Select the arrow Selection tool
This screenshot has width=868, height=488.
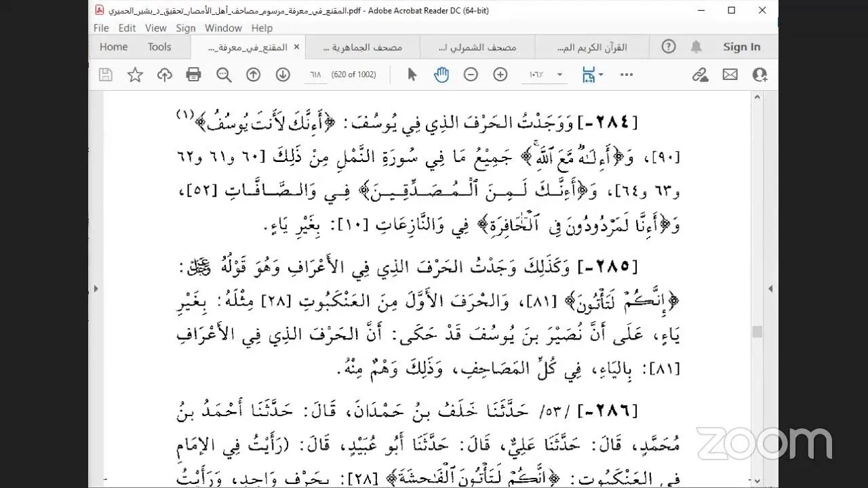(412, 75)
